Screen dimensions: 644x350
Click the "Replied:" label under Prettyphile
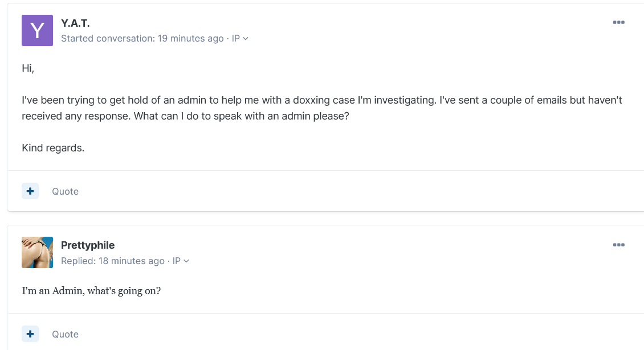coord(79,261)
